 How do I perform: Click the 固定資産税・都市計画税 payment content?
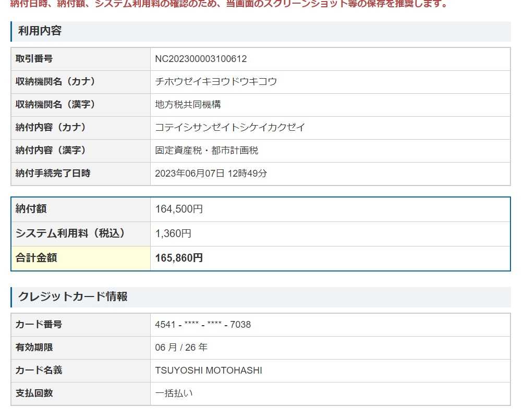tap(206, 150)
